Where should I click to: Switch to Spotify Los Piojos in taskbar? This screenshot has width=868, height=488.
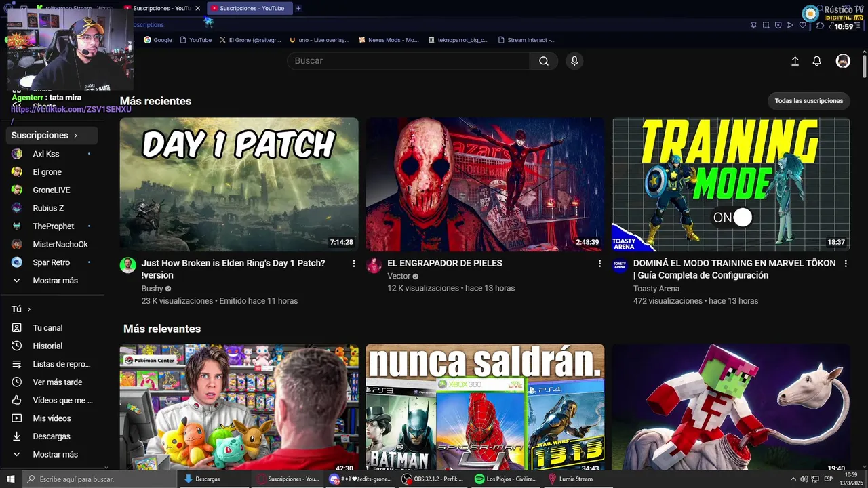tap(506, 479)
